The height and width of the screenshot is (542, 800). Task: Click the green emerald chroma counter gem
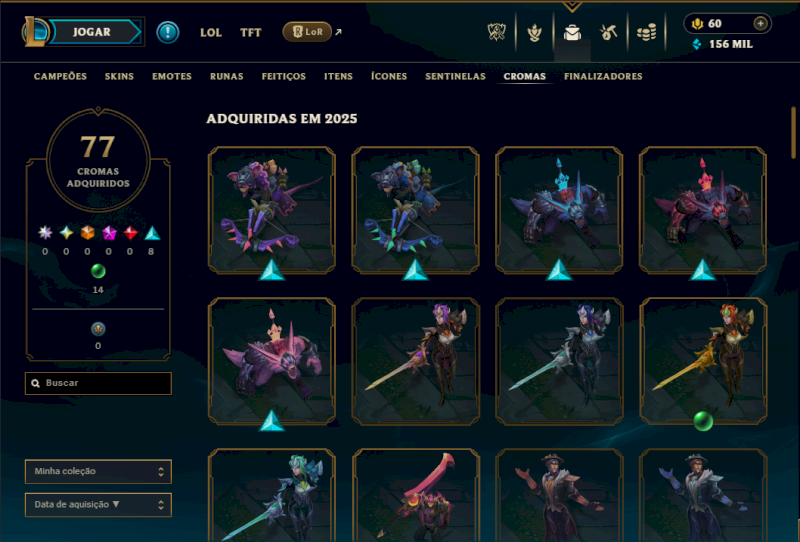98,271
